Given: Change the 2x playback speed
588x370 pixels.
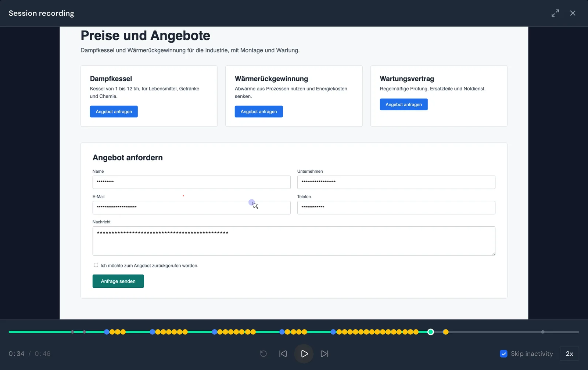Looking at the screenshot, I should (569, 353).
